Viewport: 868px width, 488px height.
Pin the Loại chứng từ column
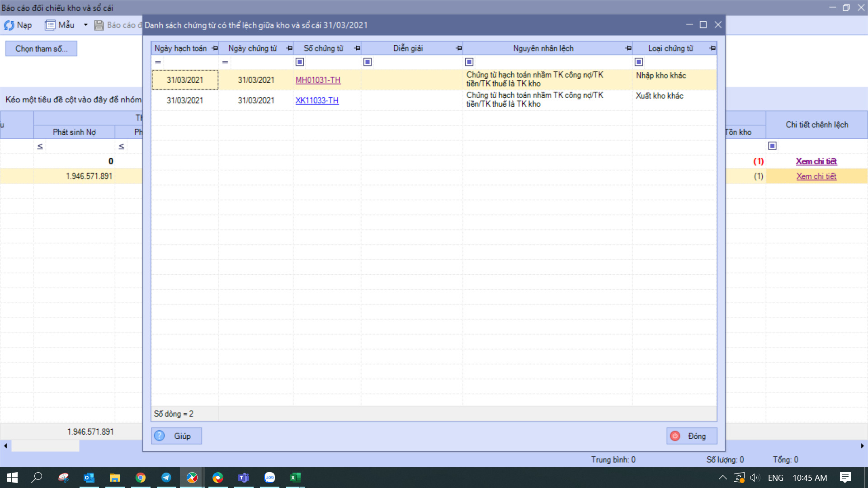click(x=712, y=48)
